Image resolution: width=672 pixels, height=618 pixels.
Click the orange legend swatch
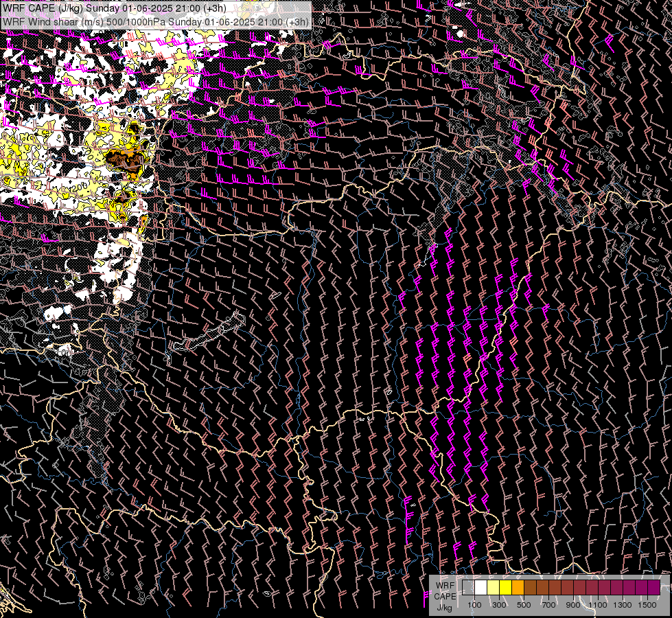(x=518, y=587)
